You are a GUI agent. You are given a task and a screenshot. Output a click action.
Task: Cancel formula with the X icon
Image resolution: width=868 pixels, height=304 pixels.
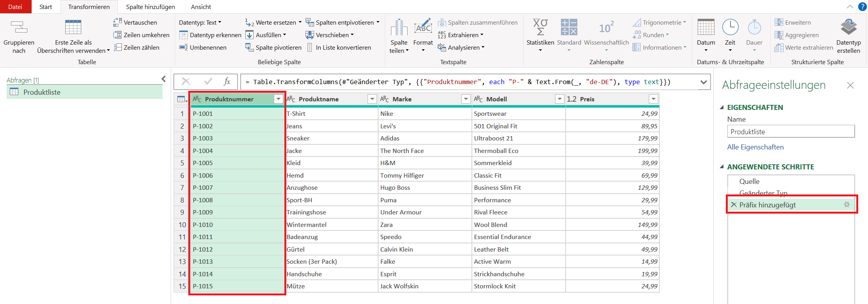[x=186, y=82]
